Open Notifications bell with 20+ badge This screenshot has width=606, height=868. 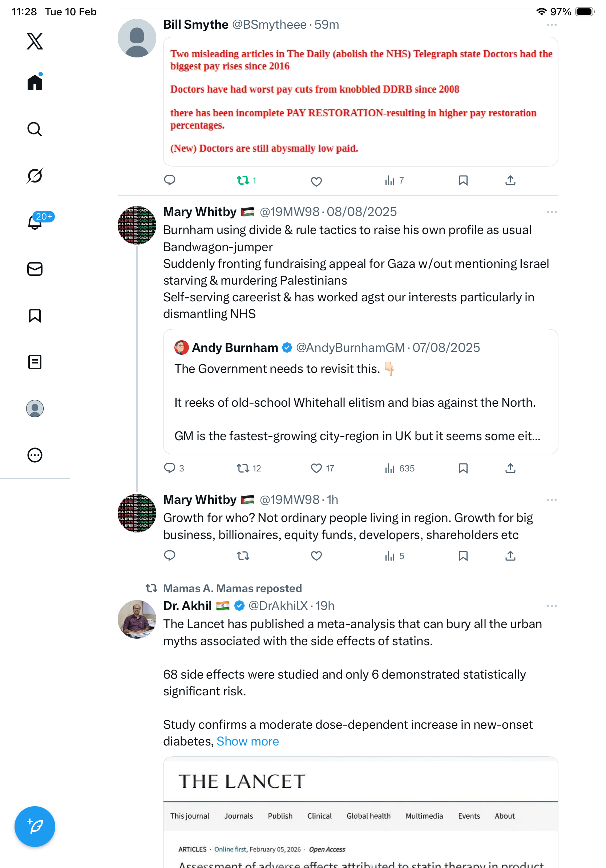[x=35, y=222]
